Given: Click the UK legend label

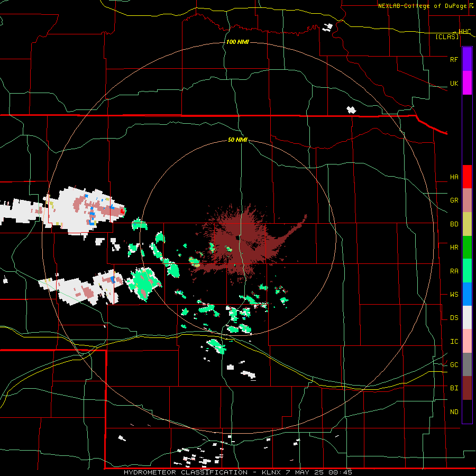Looking at the screenshot, I should [454, 83].
